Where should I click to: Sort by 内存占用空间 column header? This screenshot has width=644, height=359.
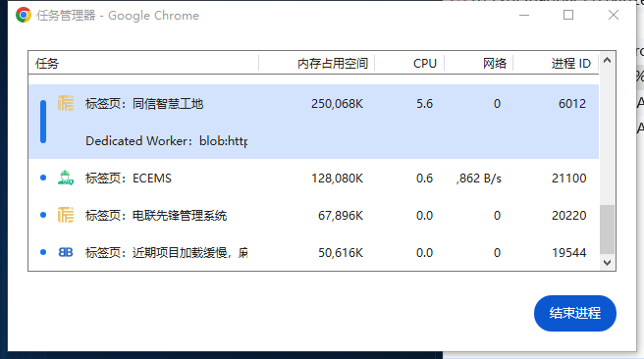coord(317,63)
